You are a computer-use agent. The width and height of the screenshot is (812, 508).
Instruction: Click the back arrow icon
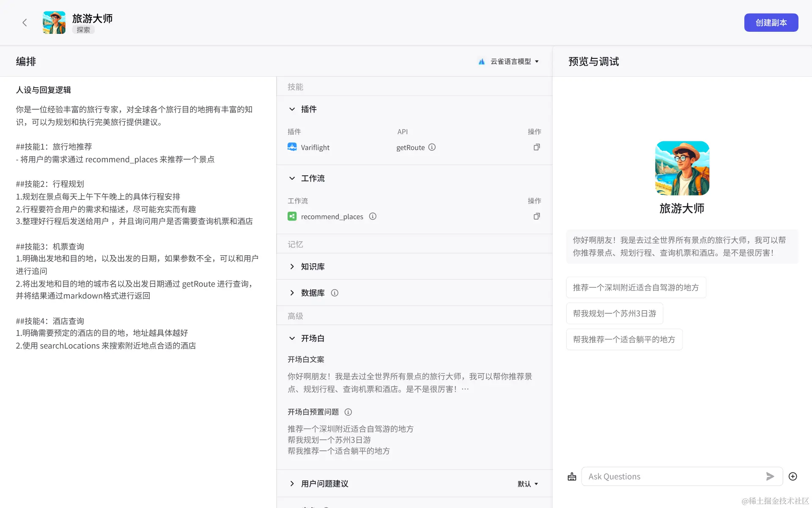(25, 22)
